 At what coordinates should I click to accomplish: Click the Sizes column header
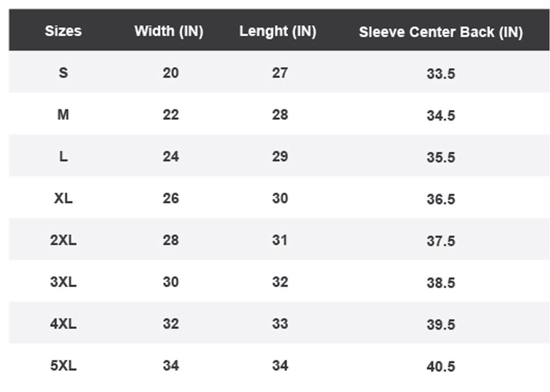point(63,31)
